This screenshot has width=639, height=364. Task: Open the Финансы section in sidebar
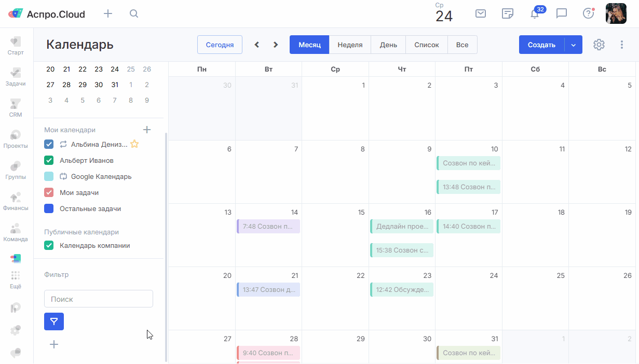point(16,201)
